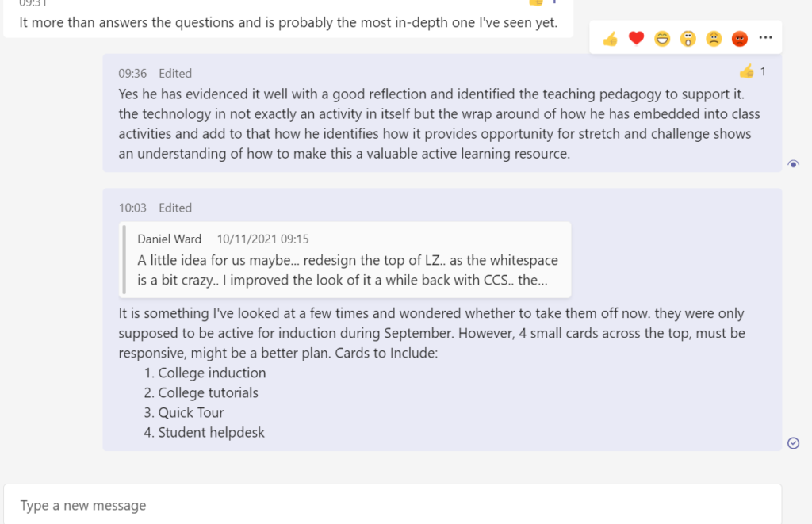React with the surprised face emoji
812x524 pixels.
pyautogui.click(x=688, y=38)
